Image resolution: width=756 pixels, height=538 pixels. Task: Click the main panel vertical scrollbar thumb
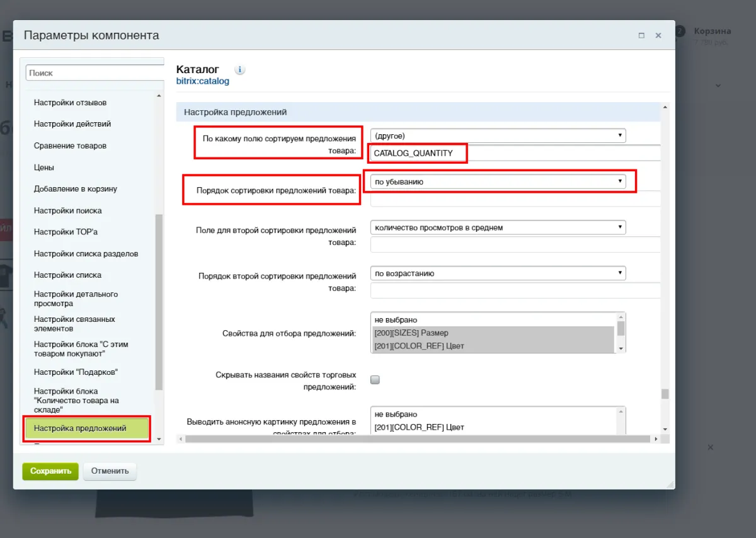pyautogui.click(x=665, y=394)
